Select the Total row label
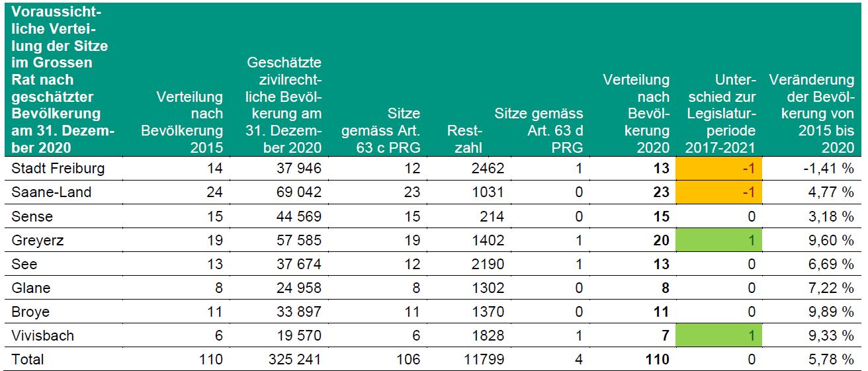868x371 pixels. [x=28, y=359]
